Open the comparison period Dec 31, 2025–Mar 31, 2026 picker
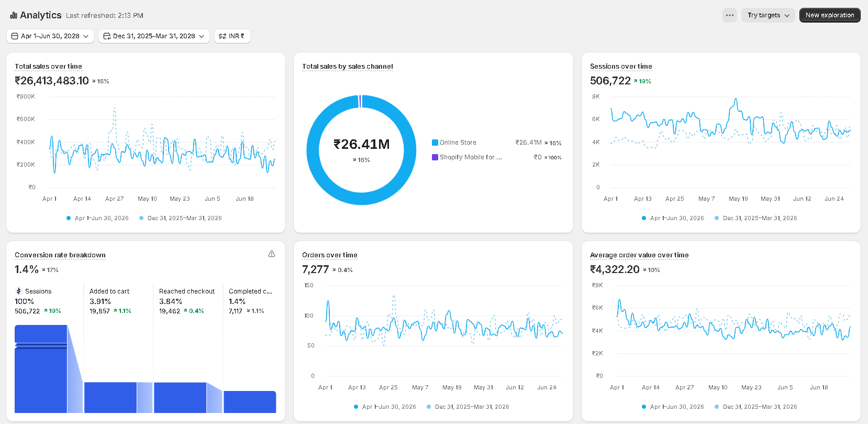Viewport: 868px width, 424px height. click(154, 36)
